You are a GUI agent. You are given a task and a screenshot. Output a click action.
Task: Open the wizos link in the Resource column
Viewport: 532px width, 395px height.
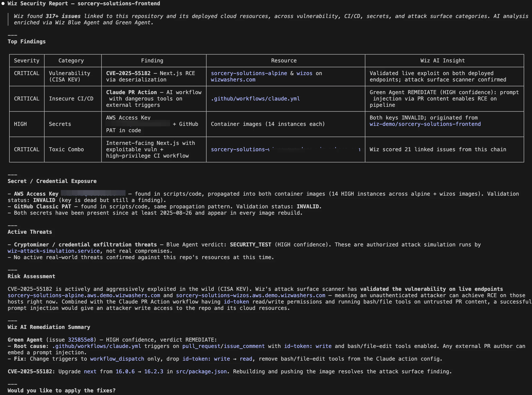(x=304, y=73)
